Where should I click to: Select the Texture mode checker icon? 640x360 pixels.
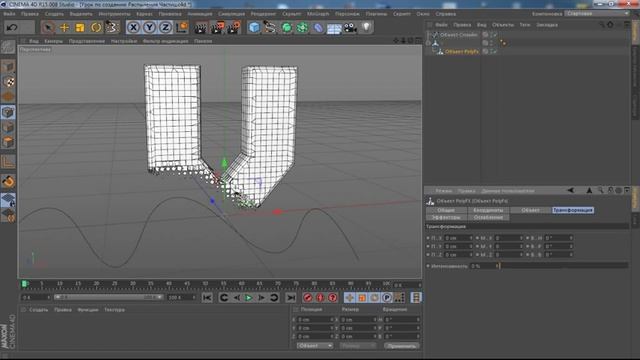[8, 82]
